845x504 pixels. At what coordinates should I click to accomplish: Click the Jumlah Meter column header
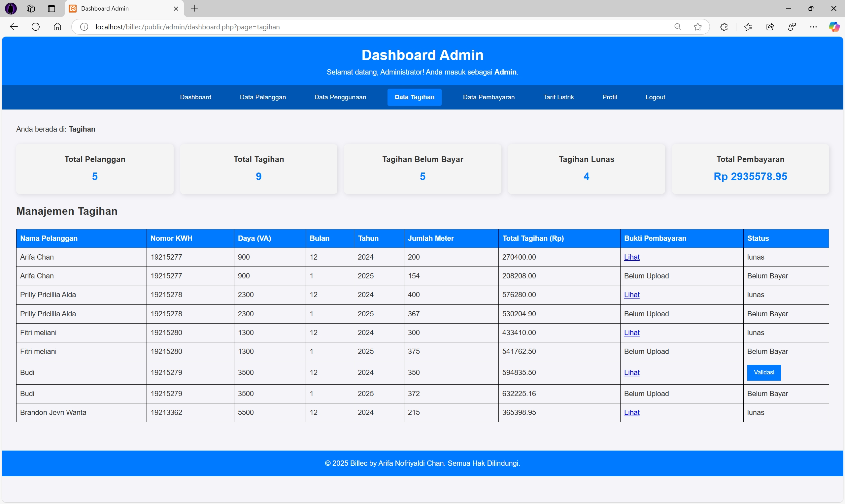[x=452, y=238]
